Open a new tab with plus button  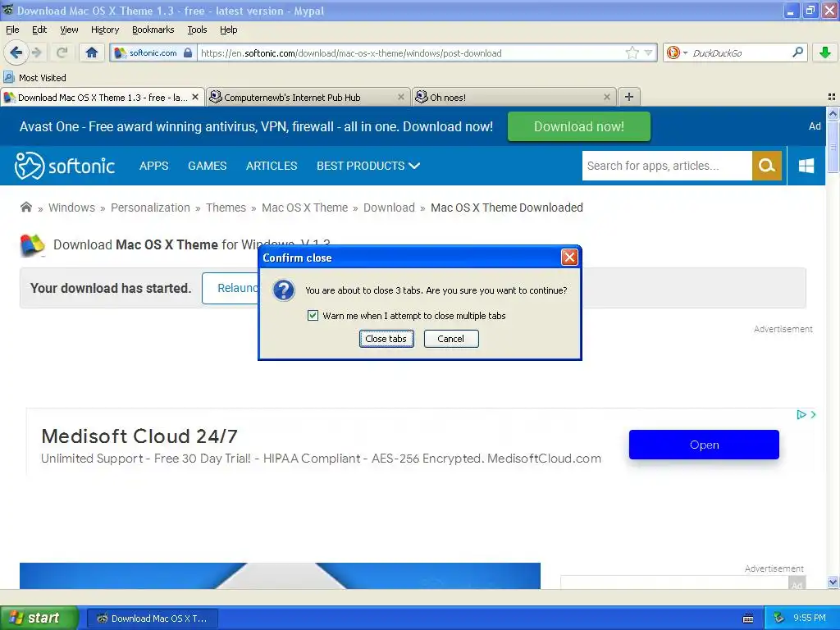tap(629, 97)
